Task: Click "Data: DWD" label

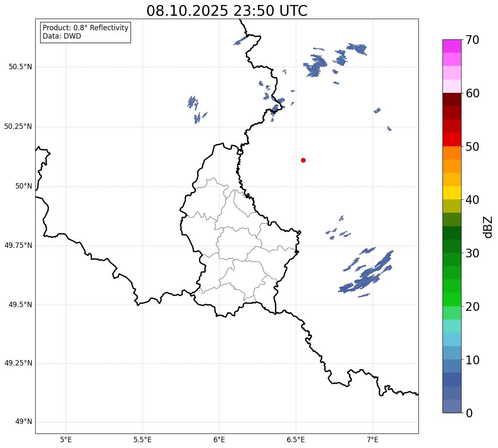Action: point(62,36)
